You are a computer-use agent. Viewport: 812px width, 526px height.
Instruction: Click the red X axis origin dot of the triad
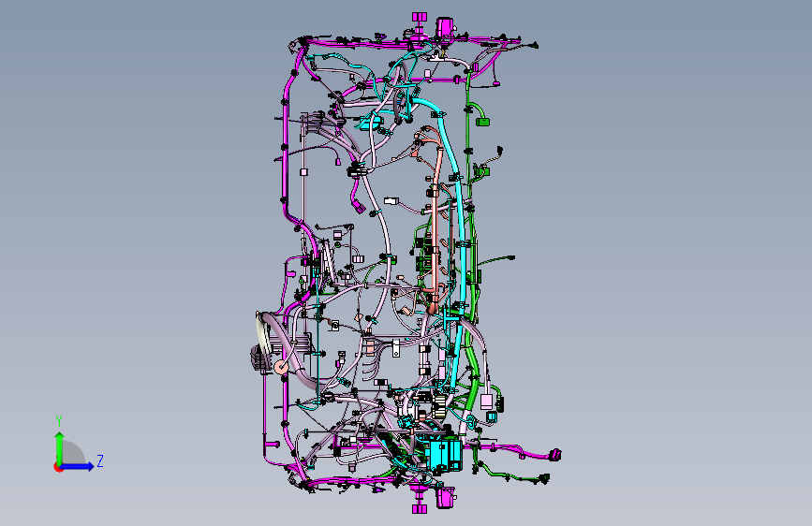click(58, 467)
